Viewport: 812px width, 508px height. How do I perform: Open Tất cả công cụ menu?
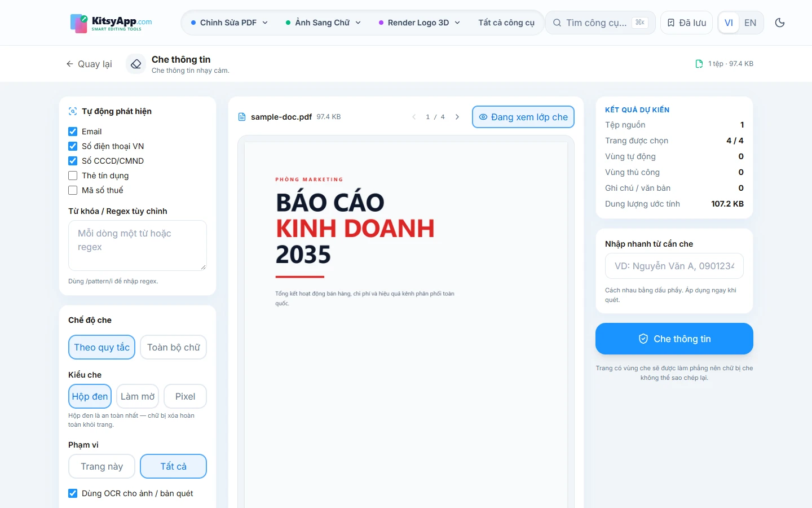coord(506,23)
